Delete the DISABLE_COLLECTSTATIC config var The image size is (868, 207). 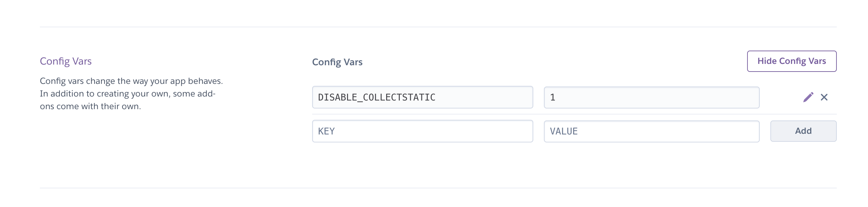824,97
